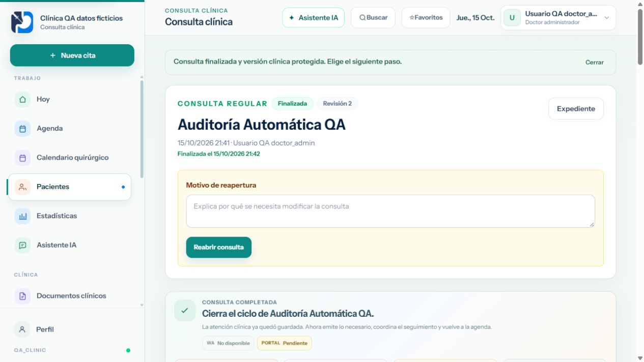The image size is (644, 362).
Task: Create a new appointment with Nueva cita
Action: point(72,55)
